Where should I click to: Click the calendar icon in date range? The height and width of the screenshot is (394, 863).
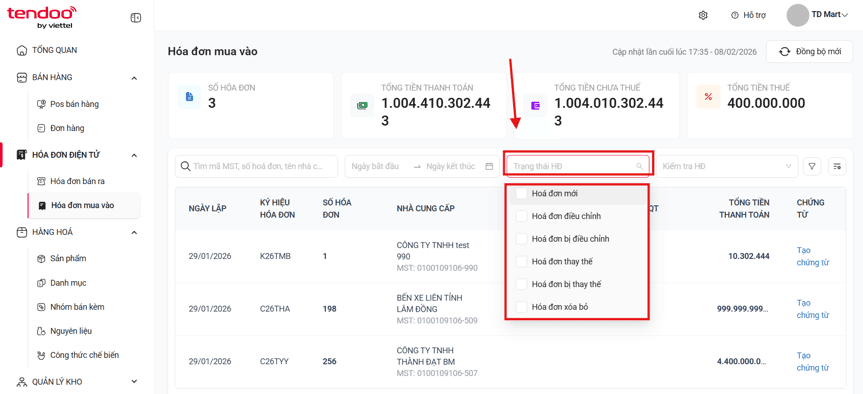(x=489, y=166)
